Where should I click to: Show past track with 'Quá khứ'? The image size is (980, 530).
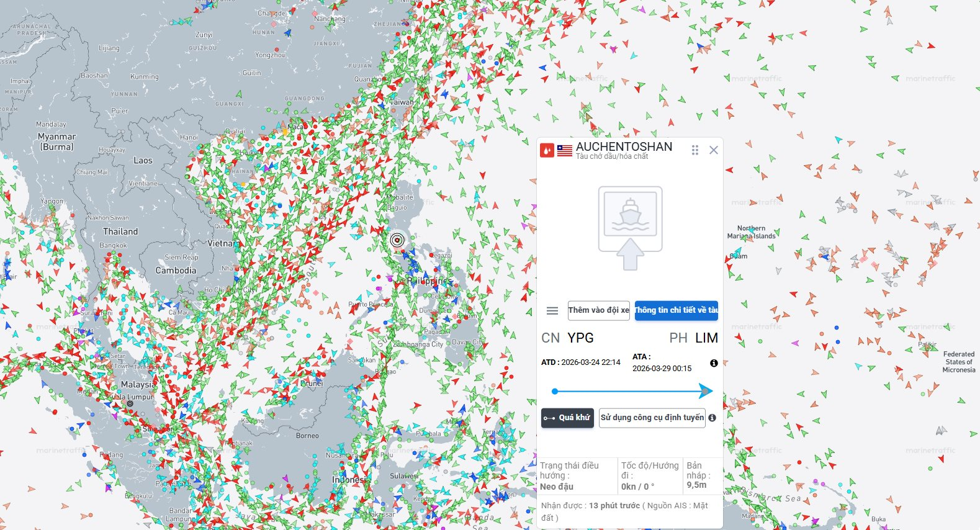pyautogui.click(x=567, y=418)
